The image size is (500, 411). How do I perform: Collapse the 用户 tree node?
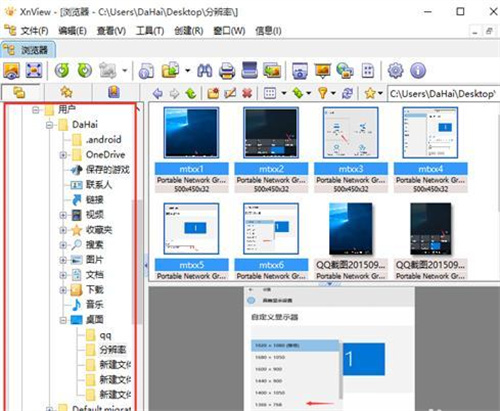click(x=36, y=110)
